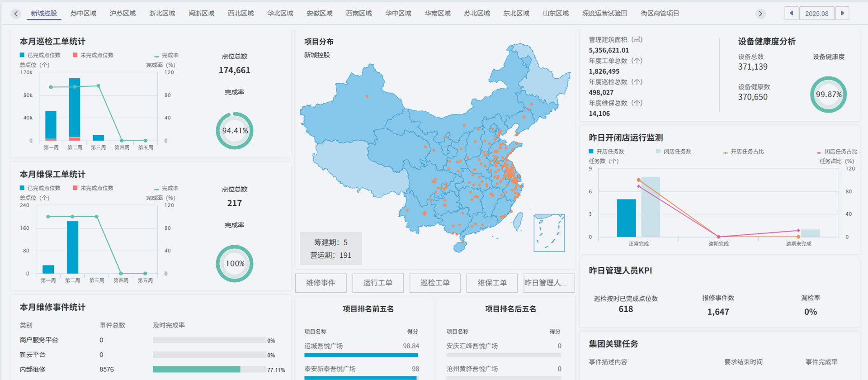This screenshot has width=868, height=380.
Task: Select the 维保工单 button
Action: click(x=492, y=283)
